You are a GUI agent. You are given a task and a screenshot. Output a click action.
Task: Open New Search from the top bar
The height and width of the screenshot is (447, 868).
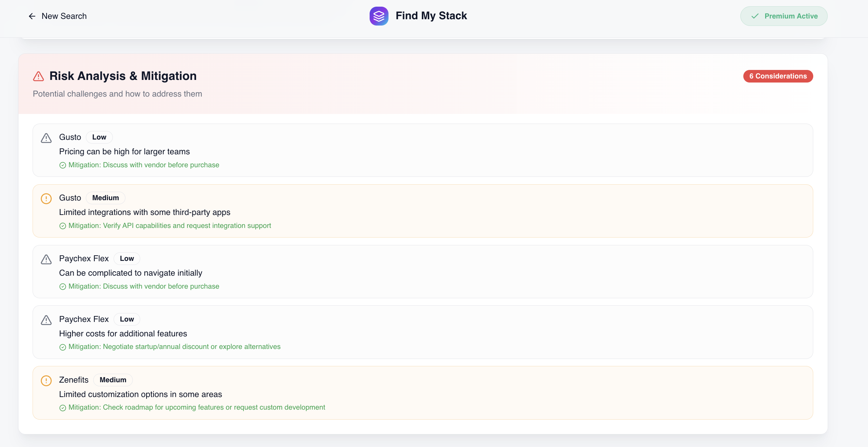coord(64,16)
